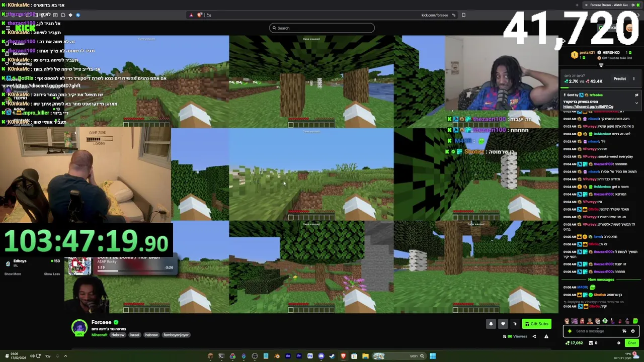Click the Forceee channel name
Viewport: 644px width, 362px height.
coord(101,322)
